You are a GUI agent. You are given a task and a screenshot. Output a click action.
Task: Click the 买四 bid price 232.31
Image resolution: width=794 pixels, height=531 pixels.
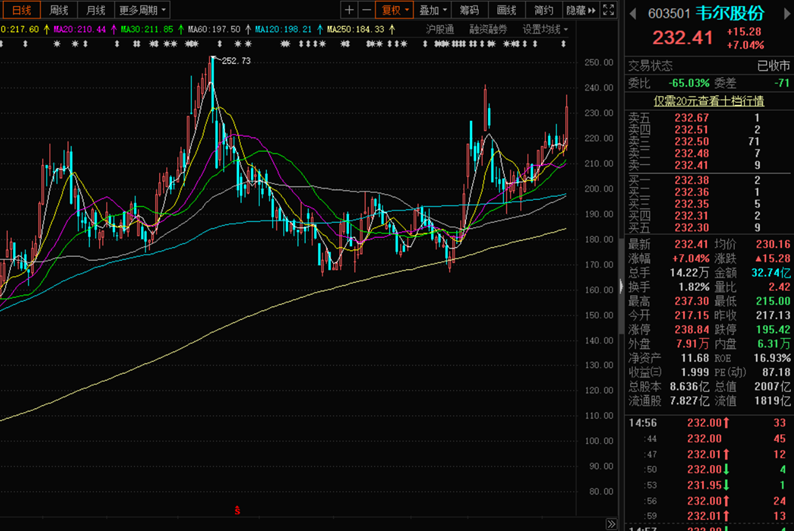(691, 216)
